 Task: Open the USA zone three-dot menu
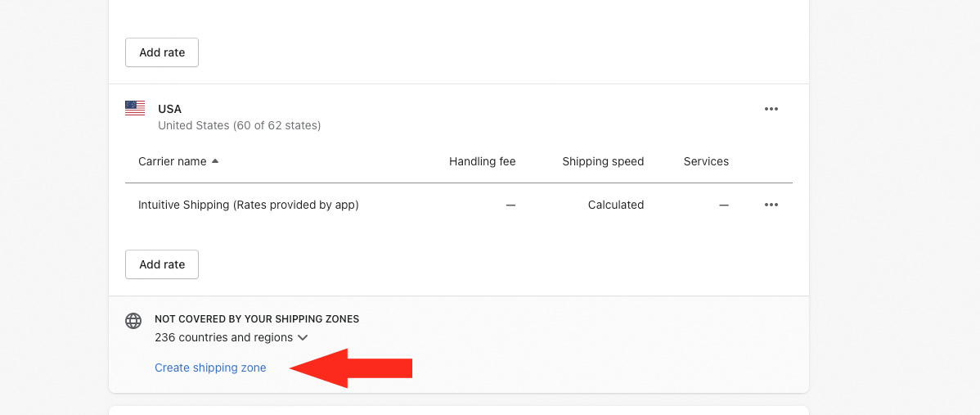pyautogui.click(x=771, y=109)
